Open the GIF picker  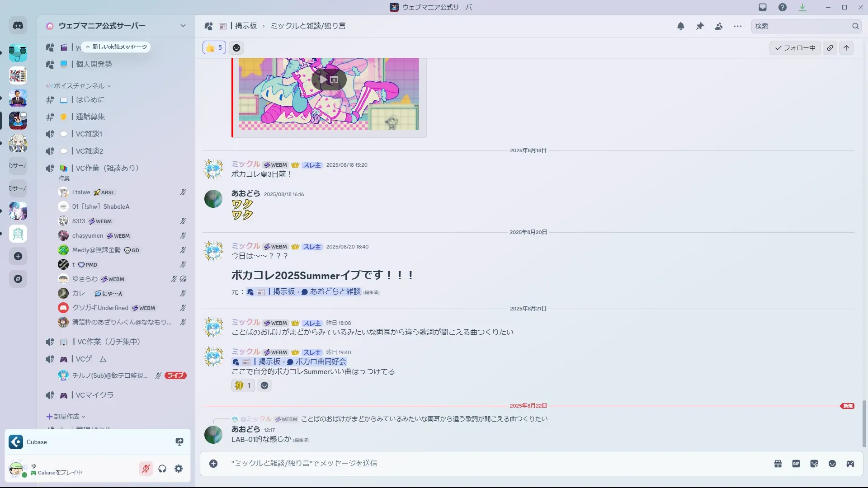796,464
